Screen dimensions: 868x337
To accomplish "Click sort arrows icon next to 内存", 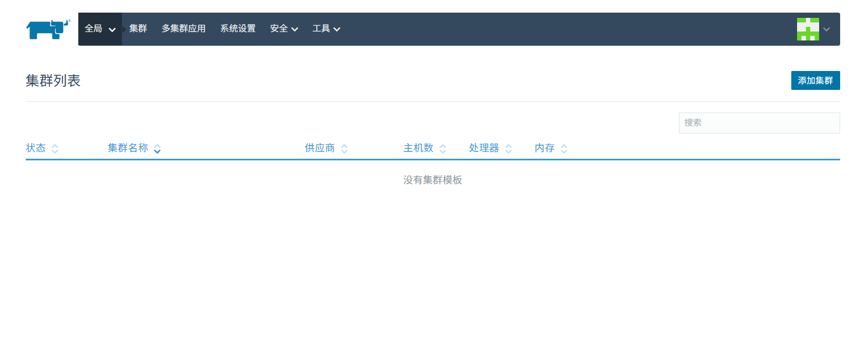I will click(564, 149).
